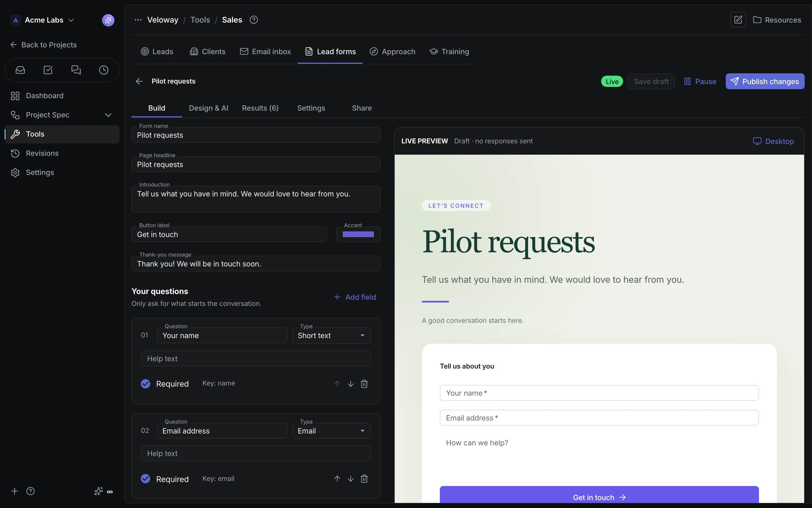Click Back to Projects link
This screenshot has width=812, height=508.
[43, 45]
